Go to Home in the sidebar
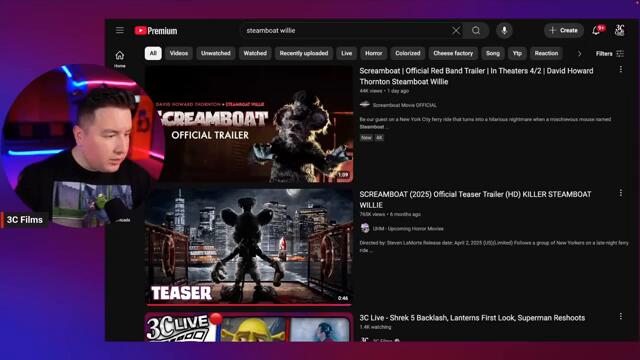This screenshot has height=360, width=640. click(120, 58)
